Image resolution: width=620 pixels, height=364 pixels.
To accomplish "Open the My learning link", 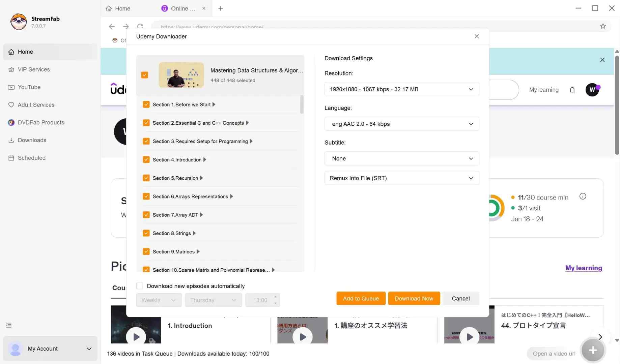I will [x=583, y=268].
